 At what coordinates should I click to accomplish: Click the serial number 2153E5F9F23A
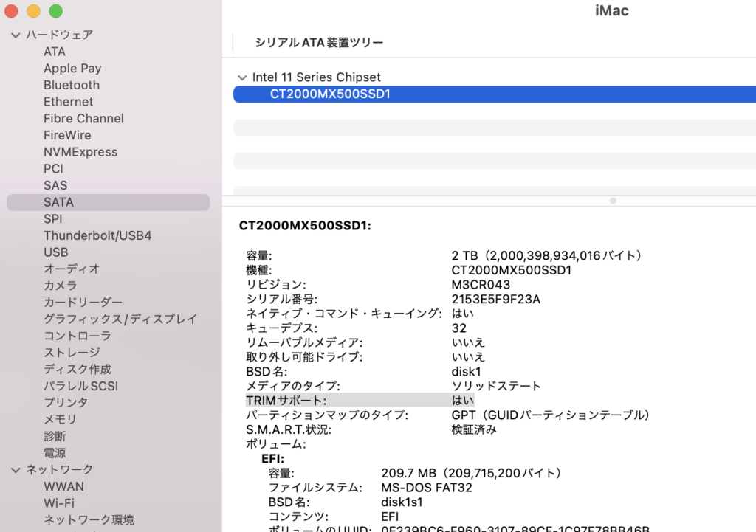tap(495, 300)
